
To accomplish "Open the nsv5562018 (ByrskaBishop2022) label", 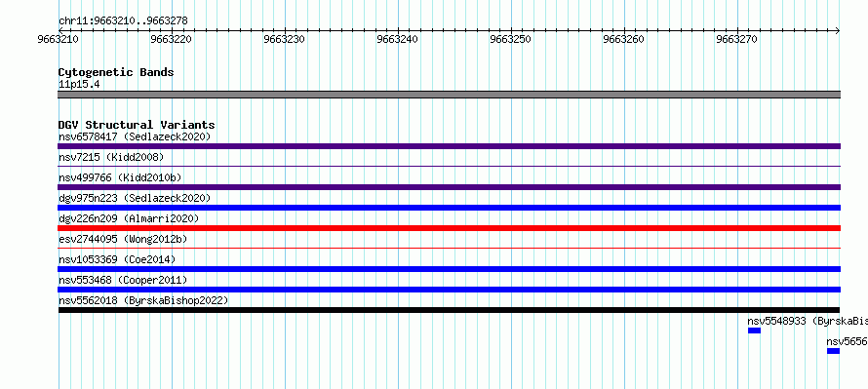I will [143, 300].
